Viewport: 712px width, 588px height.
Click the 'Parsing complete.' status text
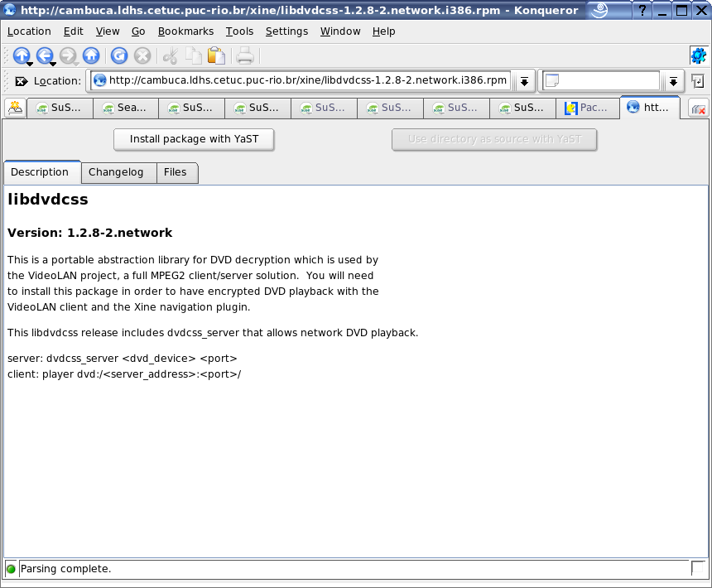[x=66, y=569]
